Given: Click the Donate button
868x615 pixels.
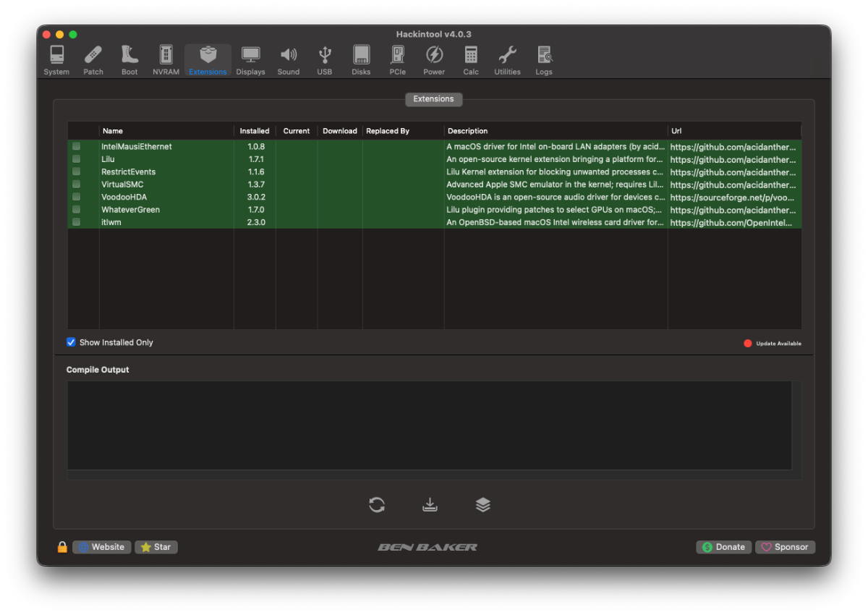Looking at the screenshot, I should tap(723, 547).
